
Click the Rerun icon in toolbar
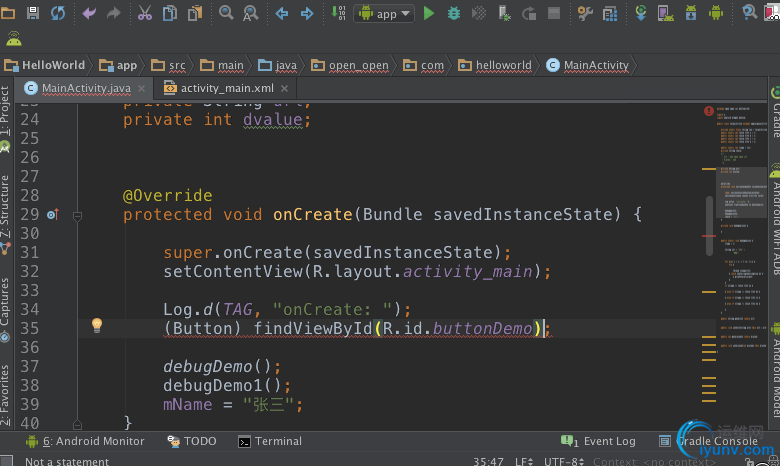(529, 13)
